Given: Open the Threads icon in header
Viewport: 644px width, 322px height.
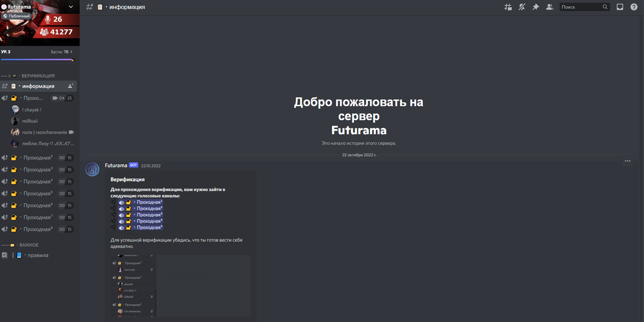Looking at the screenshot, I should [508, 7].
